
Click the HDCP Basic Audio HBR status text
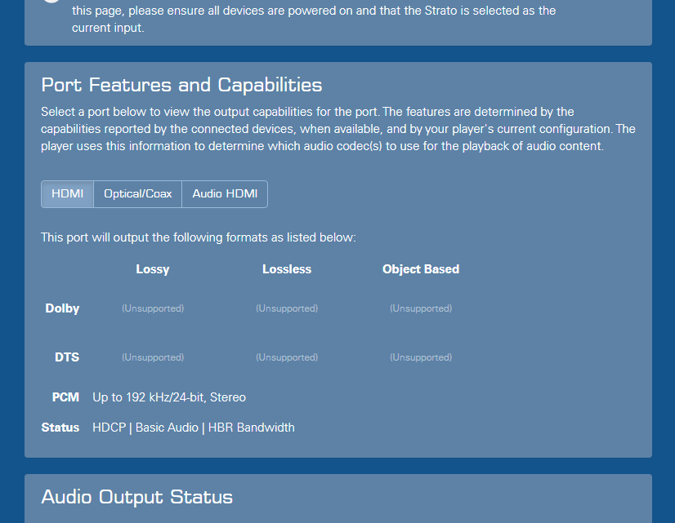pos(193,427)
